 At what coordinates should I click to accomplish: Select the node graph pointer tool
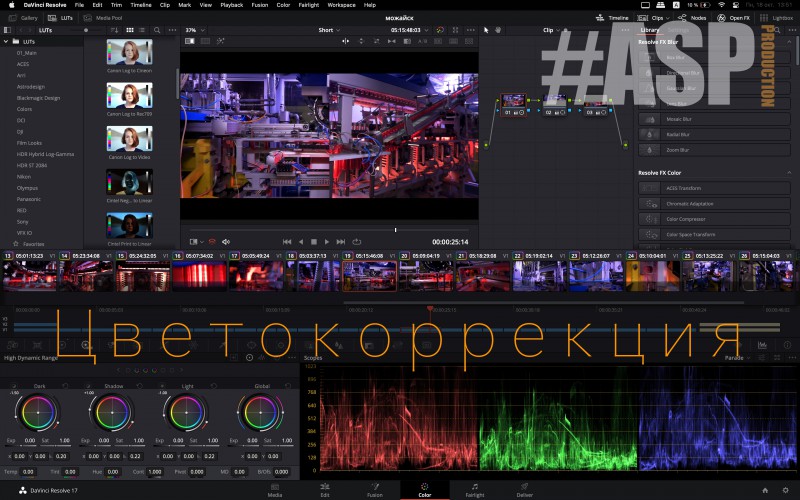click(x=486, y=30)
